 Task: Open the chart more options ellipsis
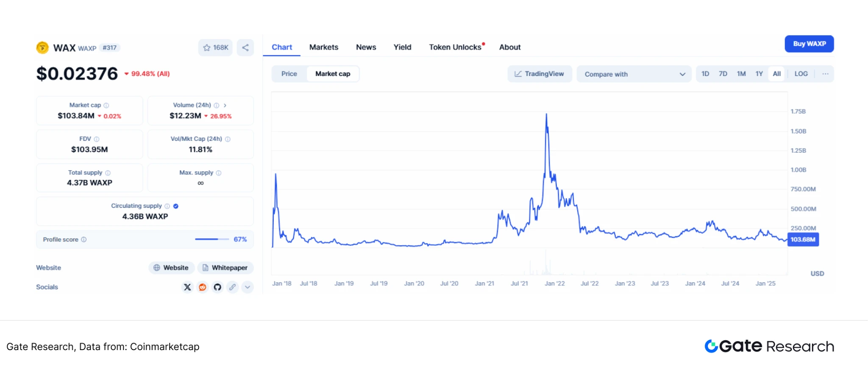coord(825,74)
